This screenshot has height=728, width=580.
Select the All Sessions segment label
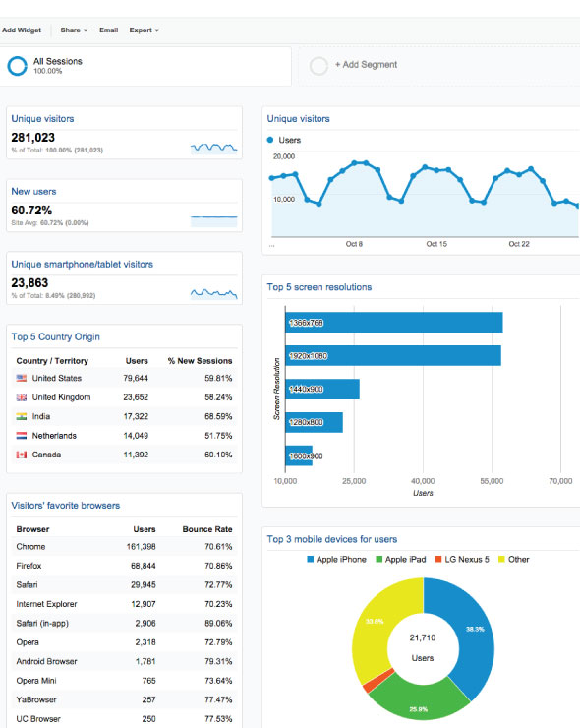[58, 61]
